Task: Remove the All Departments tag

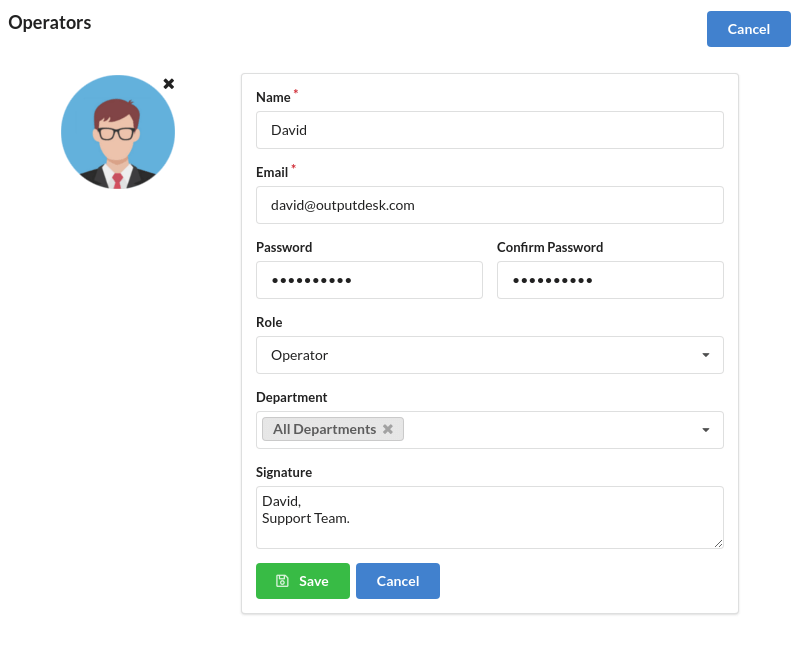Action: click(388, 429)
